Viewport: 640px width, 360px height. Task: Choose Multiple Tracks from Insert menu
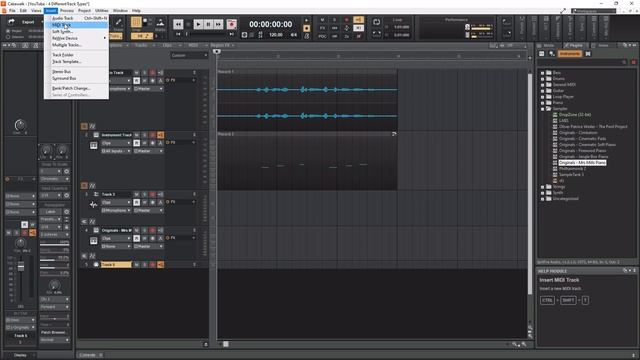click(76, 45)
